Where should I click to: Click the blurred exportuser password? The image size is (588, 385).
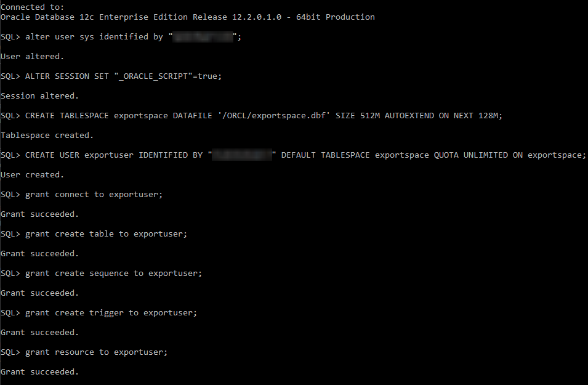tap(242, 155)
